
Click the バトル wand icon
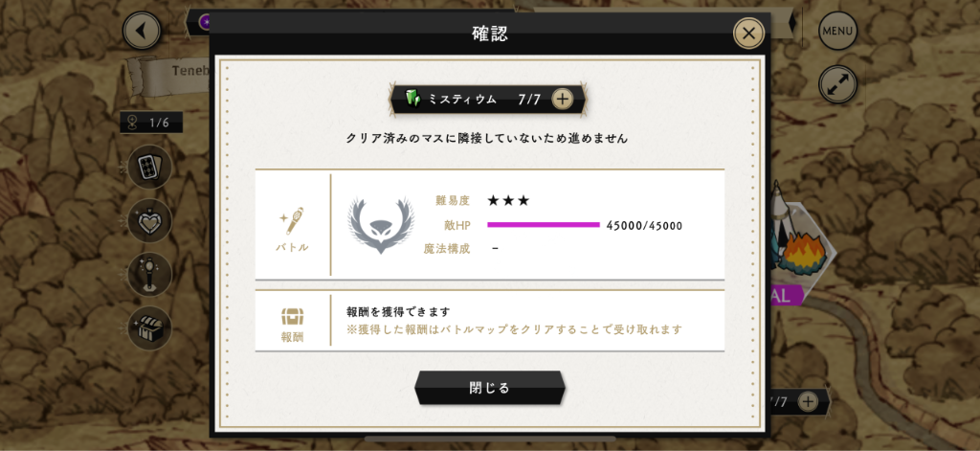(292, 221)
